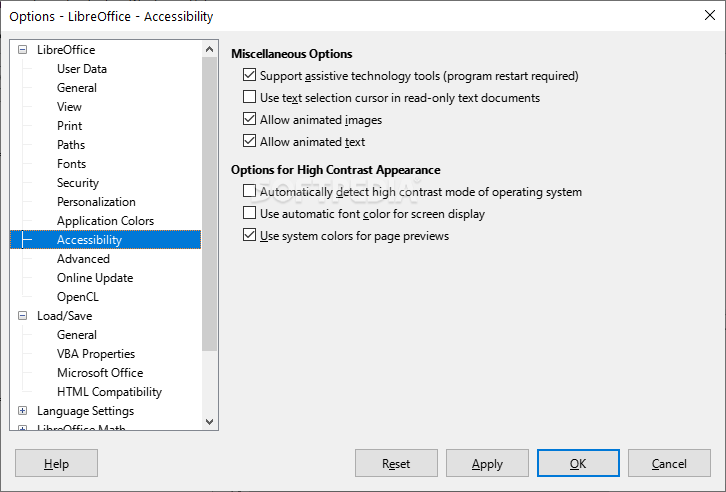
Task: Select the Personalization entry
Action: coord(96,201)
